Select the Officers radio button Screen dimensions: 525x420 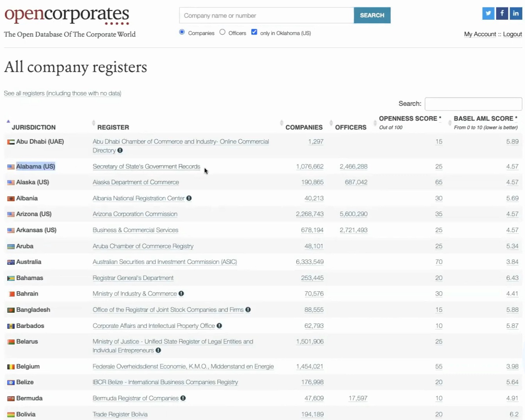click(222, 32)
